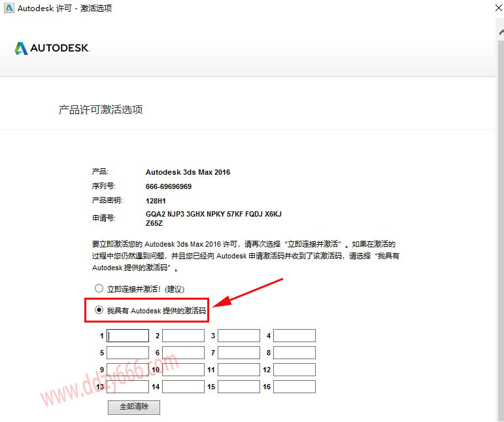Click activation code field 15
The height and width of the screenshot is (422, 504).
click(239, 387)
